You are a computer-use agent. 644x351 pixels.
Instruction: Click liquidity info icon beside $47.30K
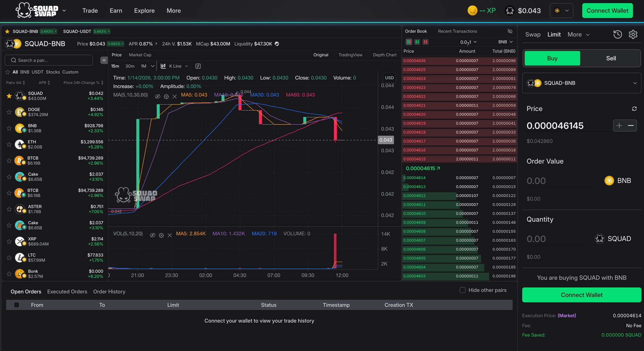[x=277, y=44]
